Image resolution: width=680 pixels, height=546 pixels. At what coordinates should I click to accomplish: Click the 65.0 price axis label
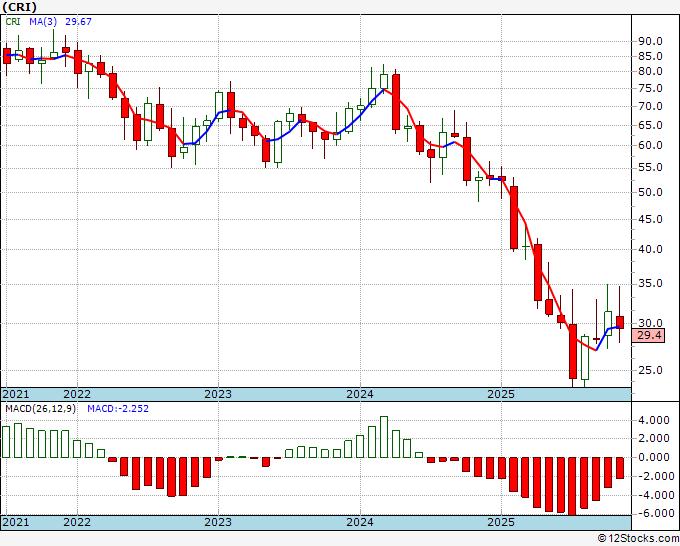pyautogui.click(x=650, y=125)
